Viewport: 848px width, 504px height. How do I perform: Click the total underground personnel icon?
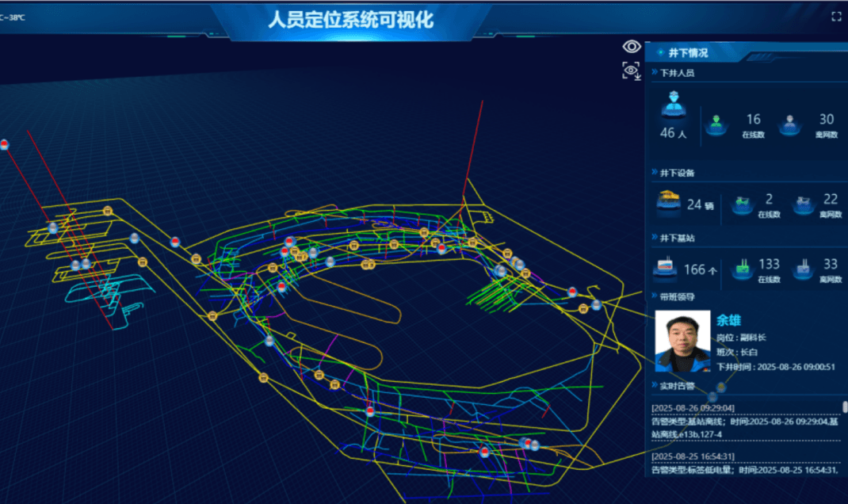coord(674,105)
